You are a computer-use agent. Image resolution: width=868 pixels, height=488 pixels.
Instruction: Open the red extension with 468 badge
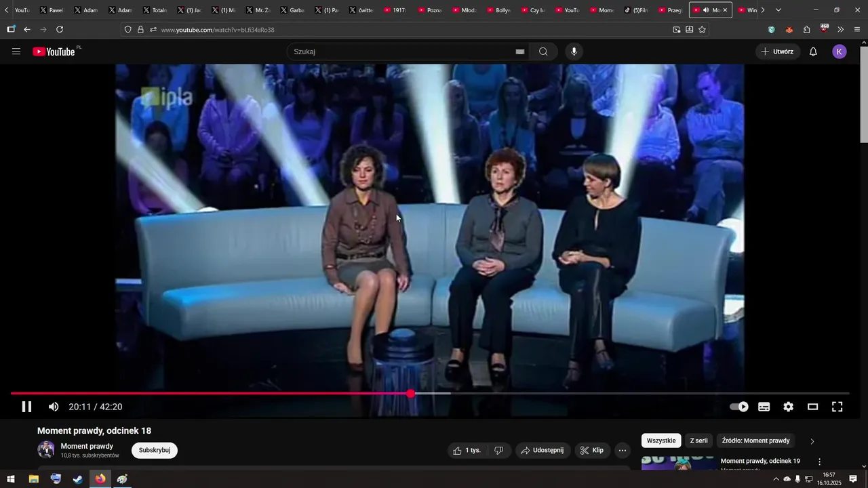pyautogui.click(x=824, y=29)
